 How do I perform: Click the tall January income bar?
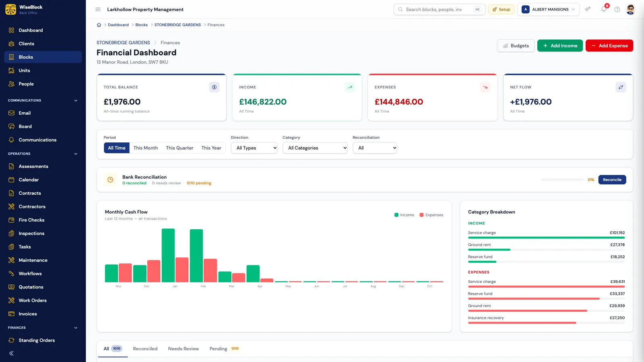[168, 255]
